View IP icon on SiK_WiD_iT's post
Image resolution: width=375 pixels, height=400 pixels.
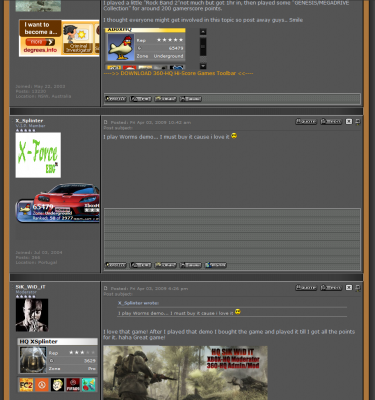click(x=358, y=288)
